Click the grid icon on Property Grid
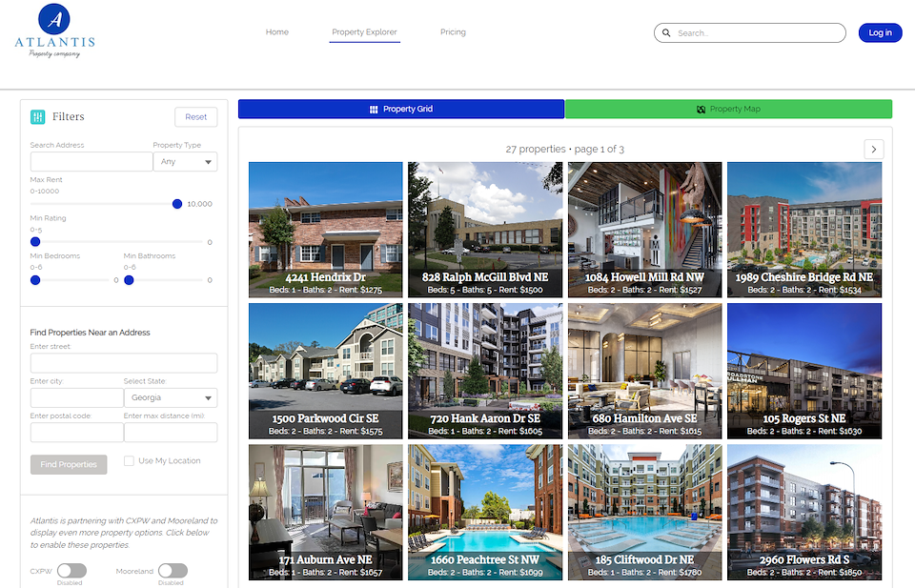This screenshot has height=588, width=915. [374, 110]
